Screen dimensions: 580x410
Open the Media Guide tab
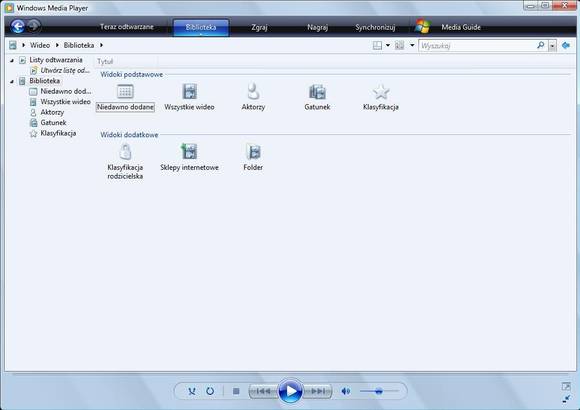click(x=461, y=27)
